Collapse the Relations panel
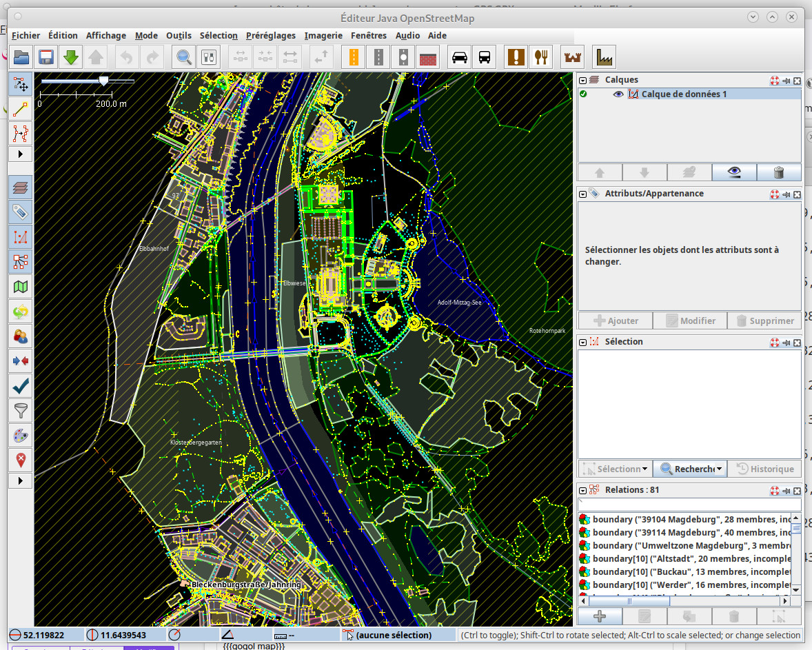This screenshot has height=650, width=812. tap(583, 490)
